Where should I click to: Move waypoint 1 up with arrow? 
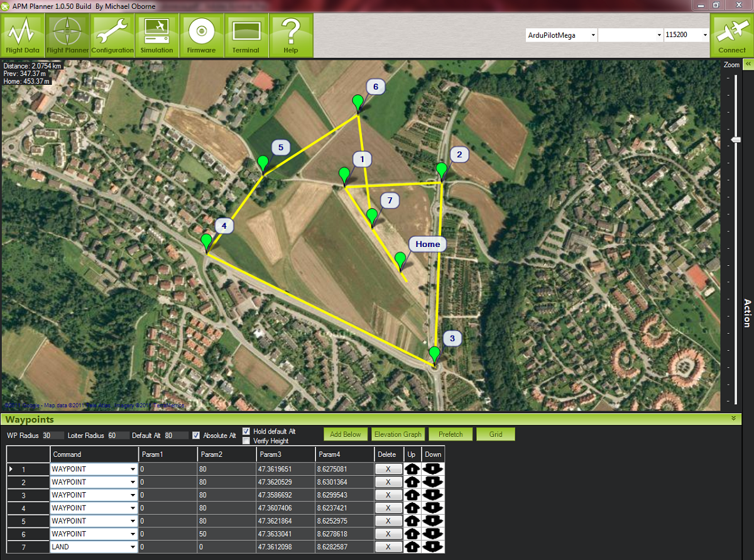tap(412, 469)
